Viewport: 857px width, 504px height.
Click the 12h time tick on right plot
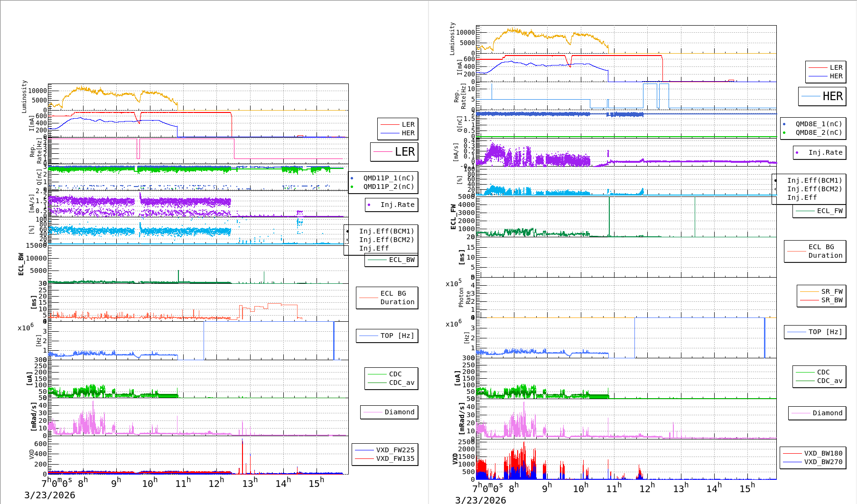(646, 488)
